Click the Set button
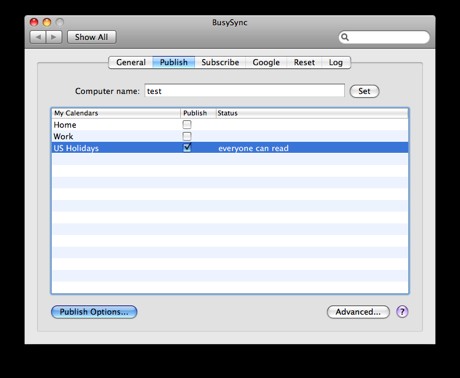 364,91
